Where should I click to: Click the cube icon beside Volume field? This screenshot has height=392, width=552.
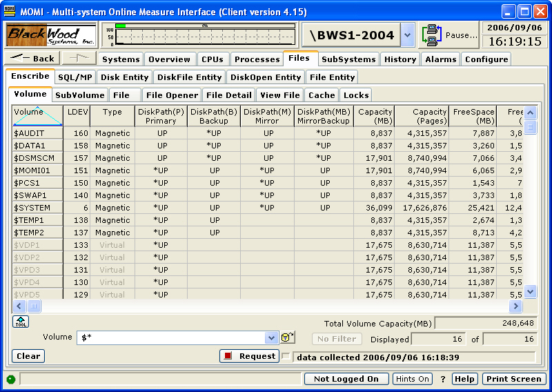pyautogui.click(x=287, y=337)
